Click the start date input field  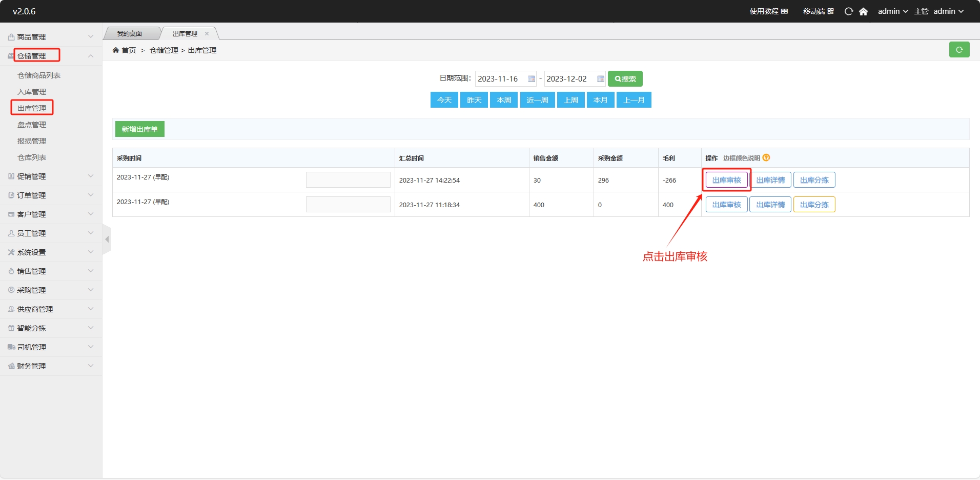500,79
